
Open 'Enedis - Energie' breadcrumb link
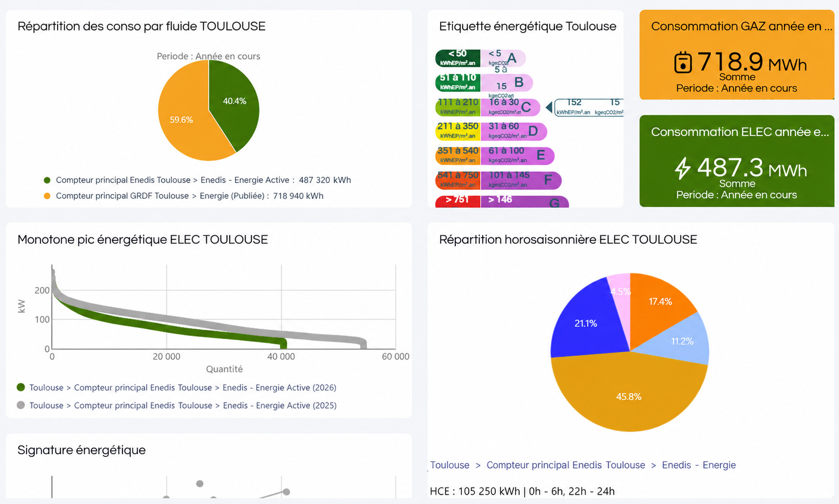click(699, 465)
